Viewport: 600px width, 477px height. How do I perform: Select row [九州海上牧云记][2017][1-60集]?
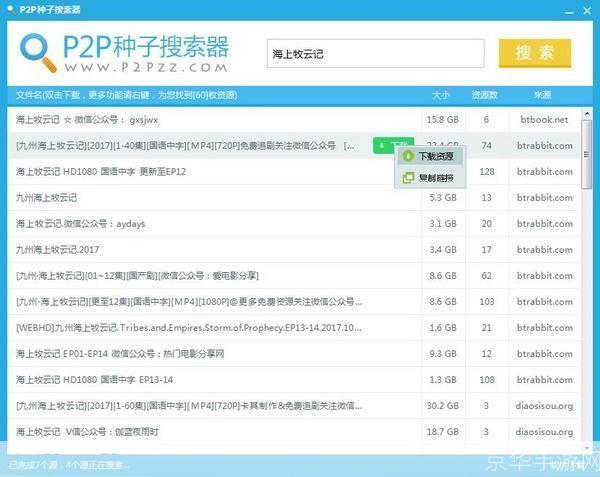tap(294, 406)
